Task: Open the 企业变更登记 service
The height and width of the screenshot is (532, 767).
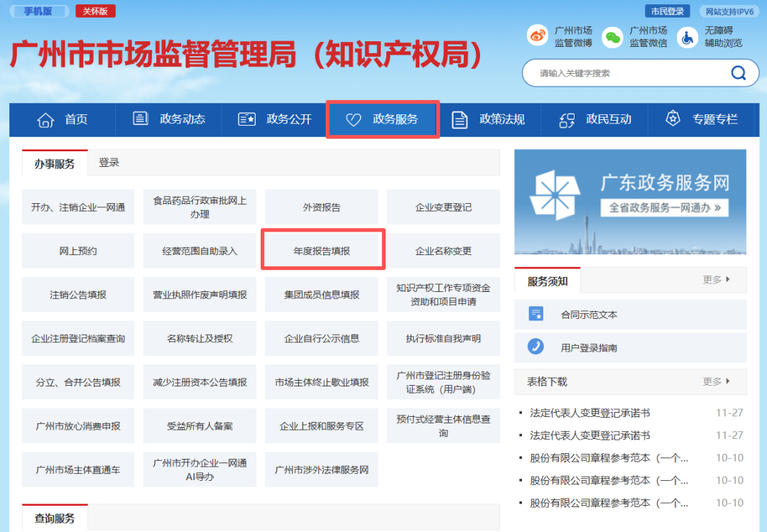Action: 443,207
